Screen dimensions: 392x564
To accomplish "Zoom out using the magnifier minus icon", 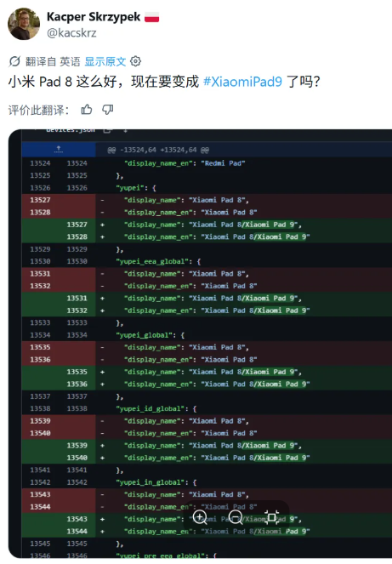I will [236, 517].
